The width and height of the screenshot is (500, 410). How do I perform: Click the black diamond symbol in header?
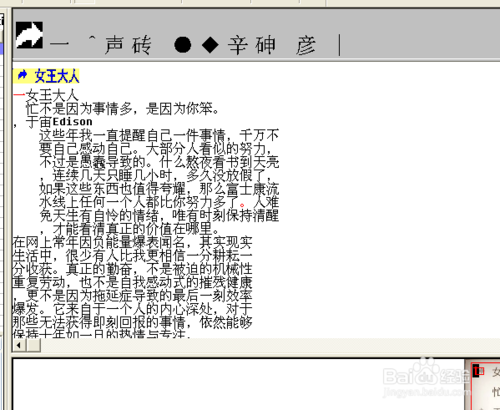tap(210, 45)
